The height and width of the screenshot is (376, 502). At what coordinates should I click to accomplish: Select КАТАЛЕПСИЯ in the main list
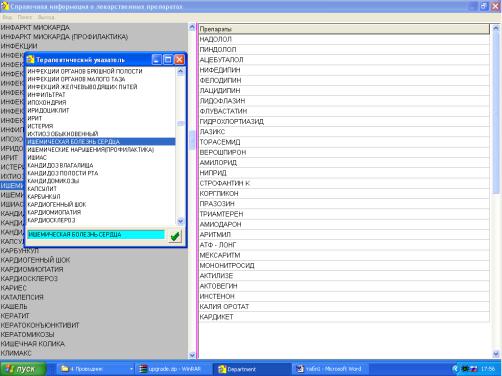(x=94, y=297)
